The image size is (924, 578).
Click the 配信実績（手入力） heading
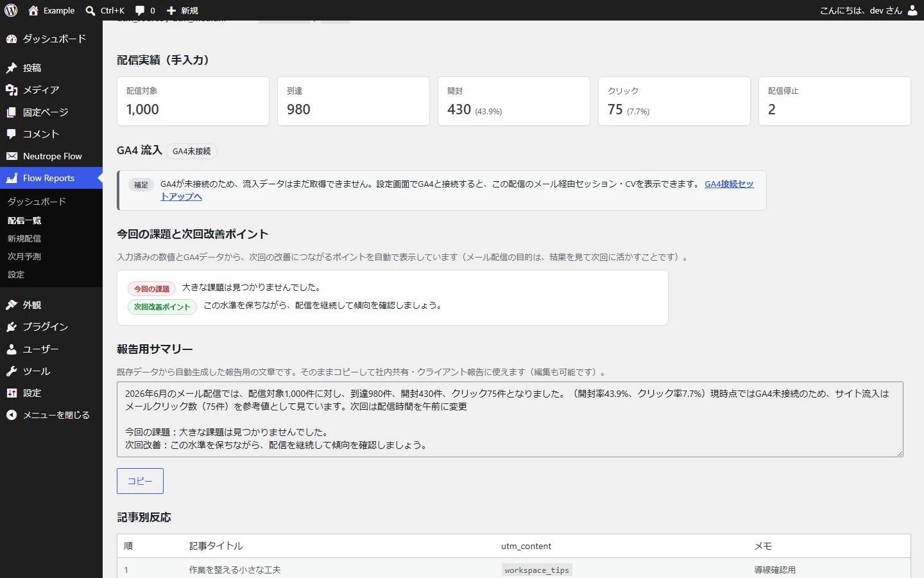pyautogui.click(x=166, y=60)
